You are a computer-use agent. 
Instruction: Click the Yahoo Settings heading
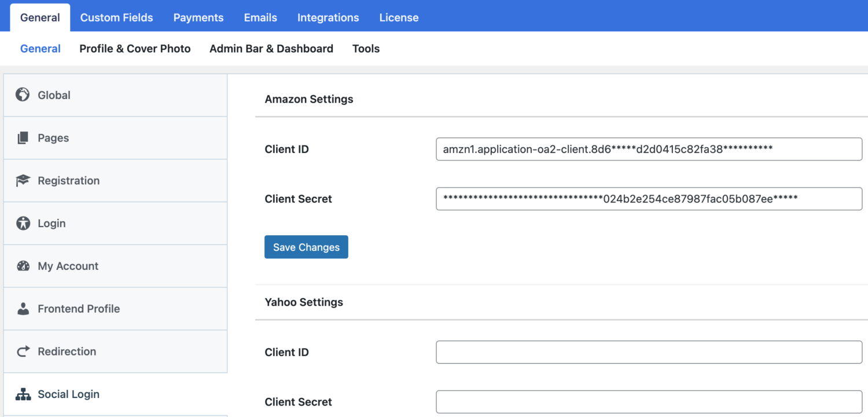tap(304, 302)
